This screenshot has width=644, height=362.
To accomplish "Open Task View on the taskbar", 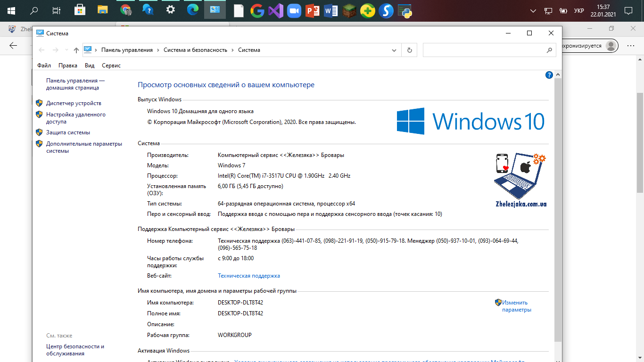I will click(56, 10).
